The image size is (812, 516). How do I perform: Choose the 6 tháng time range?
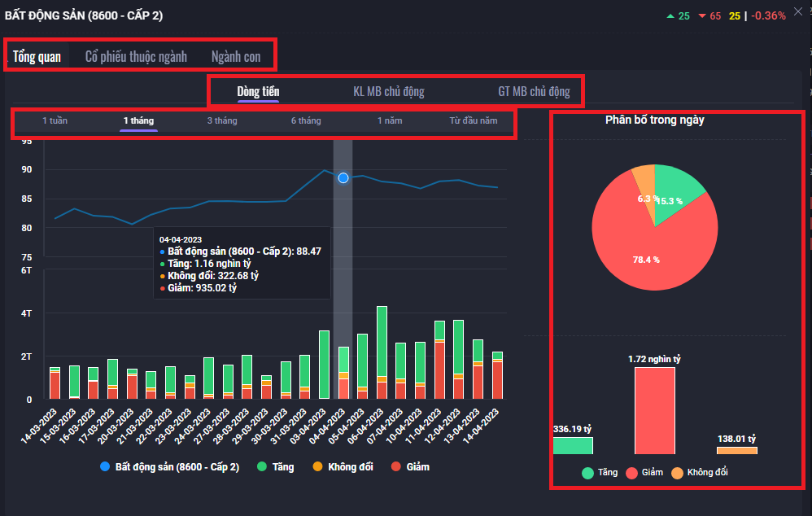click(x=306, y=120)
